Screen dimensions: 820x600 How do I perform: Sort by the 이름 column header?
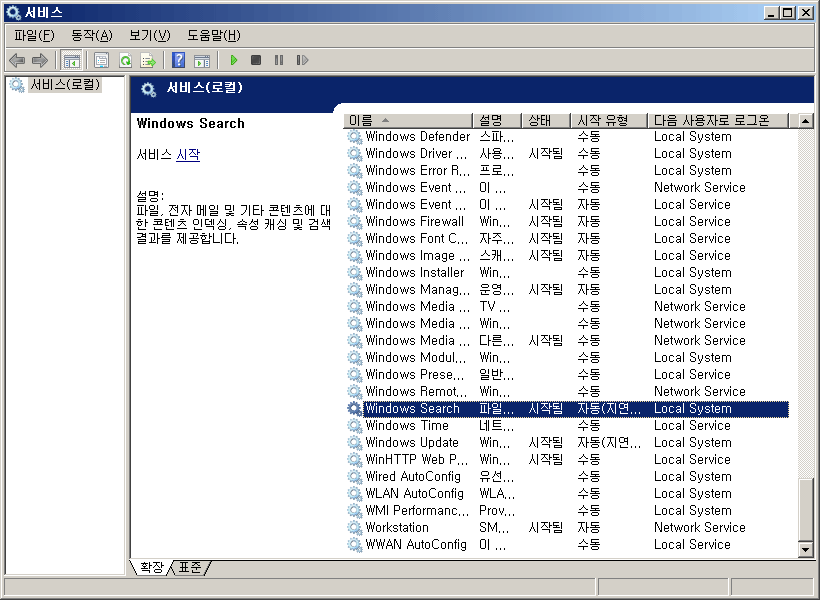(408, 120)
